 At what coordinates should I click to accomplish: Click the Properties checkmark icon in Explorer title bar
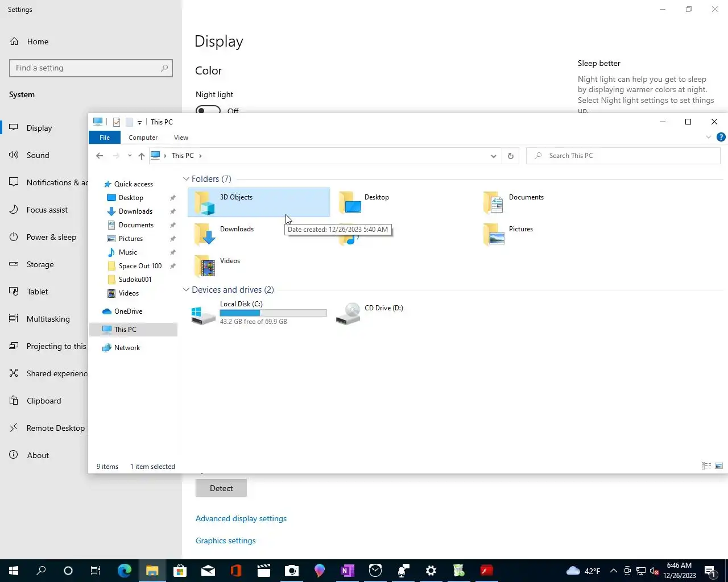[x=117, y=122]
